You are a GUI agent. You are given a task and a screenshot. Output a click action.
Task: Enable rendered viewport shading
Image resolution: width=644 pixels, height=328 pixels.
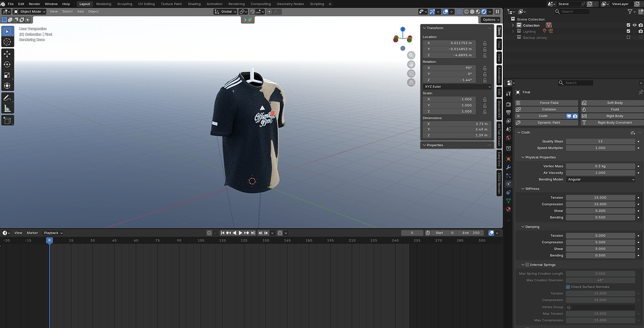tap(484, 11)
